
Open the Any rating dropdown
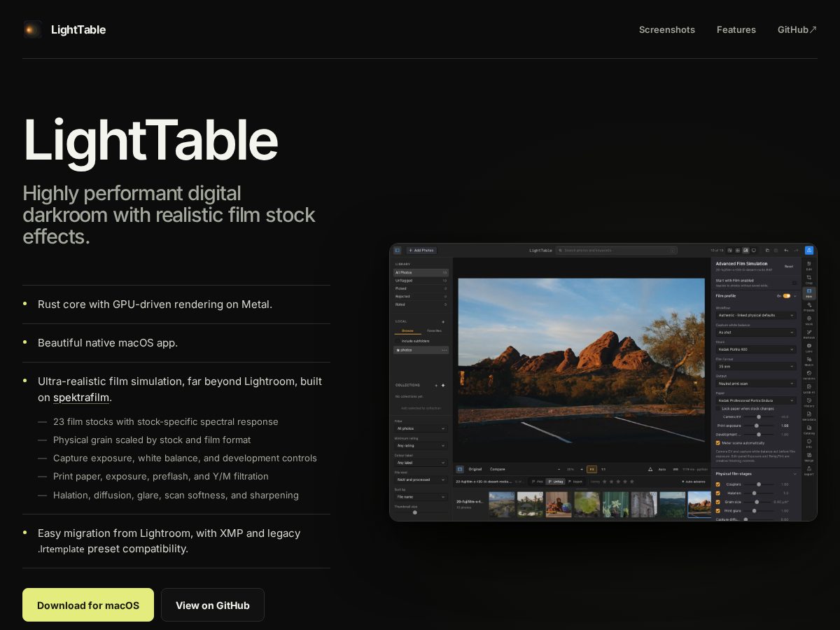pos(421,445)
